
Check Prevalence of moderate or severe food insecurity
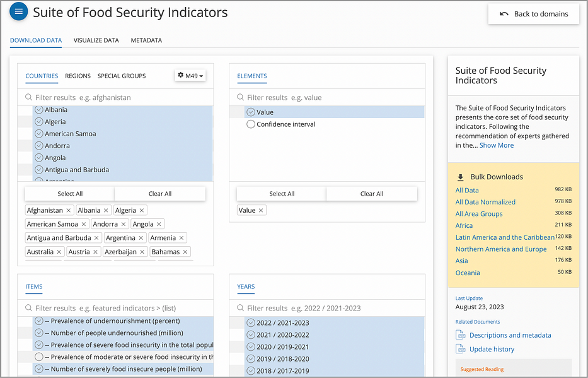[x=38, y=357]
